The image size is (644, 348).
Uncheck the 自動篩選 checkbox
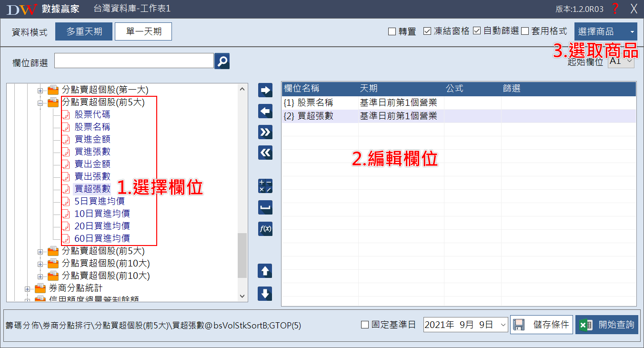pyautogui.click(x=477, y=31)
